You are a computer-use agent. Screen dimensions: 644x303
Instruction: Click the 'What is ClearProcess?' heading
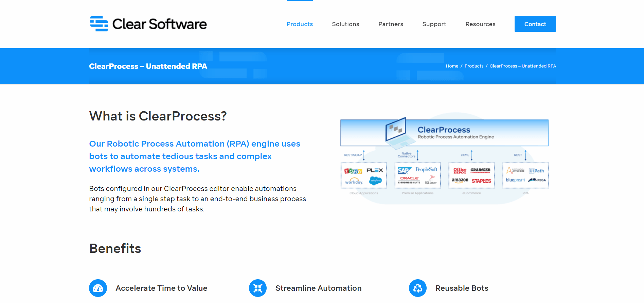(158, 116)
